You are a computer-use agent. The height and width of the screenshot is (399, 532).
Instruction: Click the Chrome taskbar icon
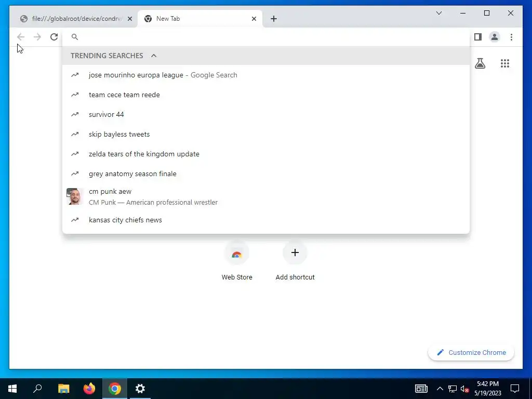(115, 389)
